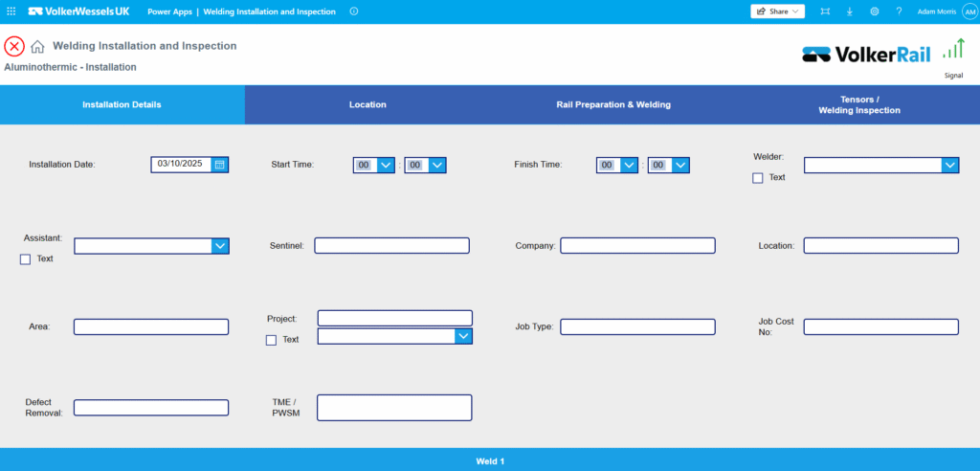980x471 pixels.
Task: Click the red cancel X icon
Action: coord(14,46)
